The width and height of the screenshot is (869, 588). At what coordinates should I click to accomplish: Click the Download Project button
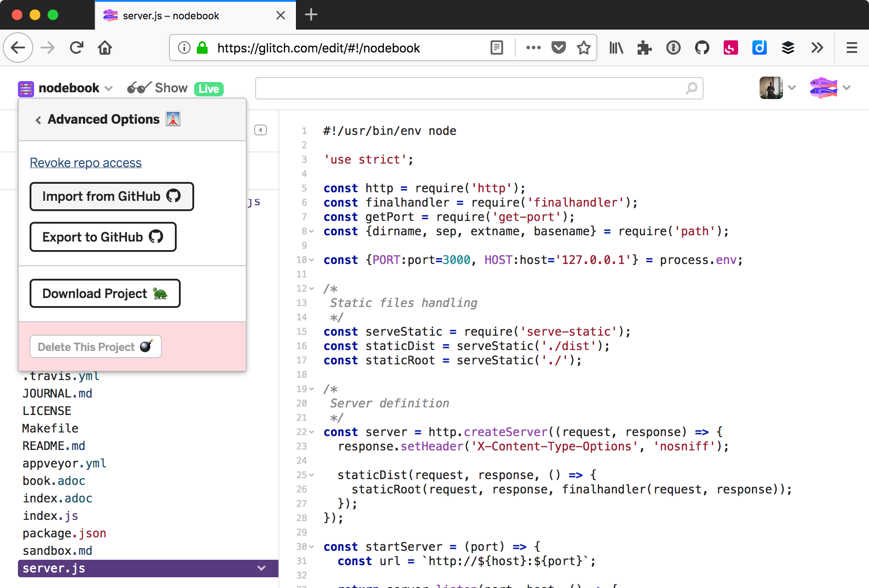coord(106,294)
